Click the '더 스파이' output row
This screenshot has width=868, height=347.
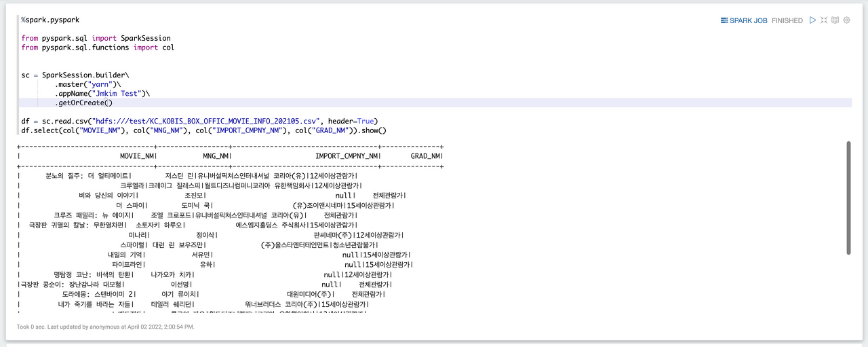click(205, 205)
